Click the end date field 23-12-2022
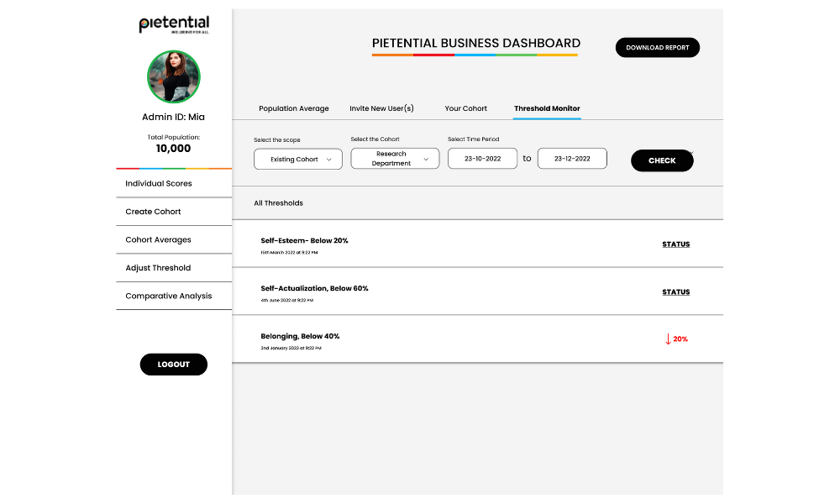The image size is (840, 504). 572,159
